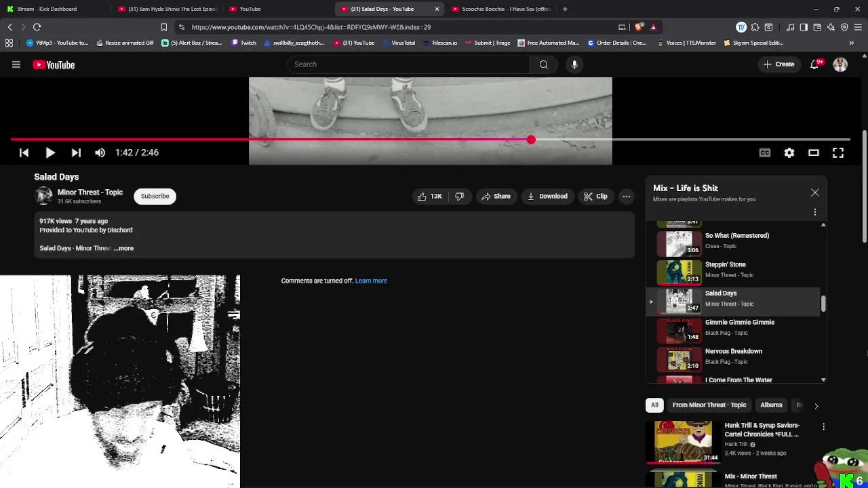Viewport: 868px width, 488px height.
Task: Skip to the next video
Action: tap(76, 152)
